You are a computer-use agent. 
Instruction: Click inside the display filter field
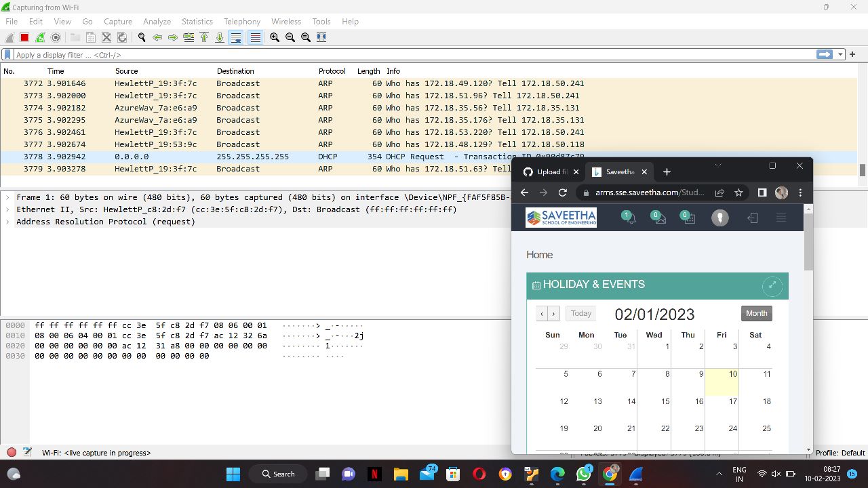271,54
